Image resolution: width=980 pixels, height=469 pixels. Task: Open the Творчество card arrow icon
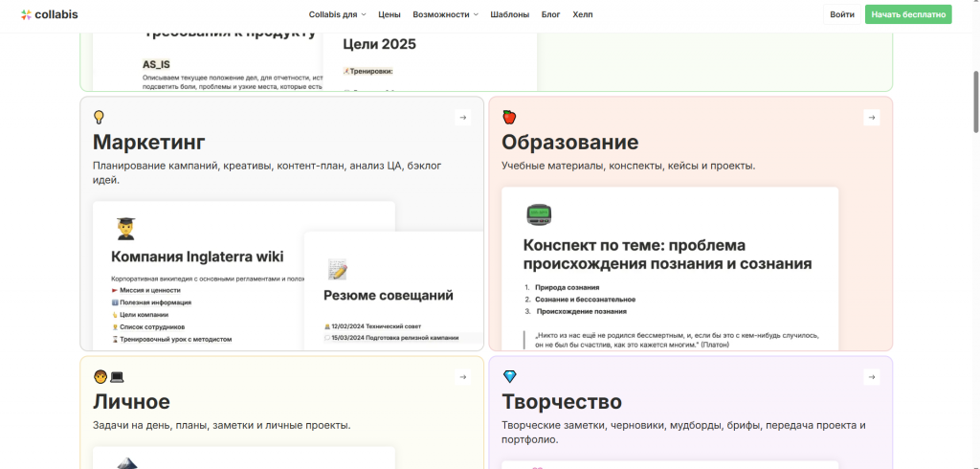click(x=871, y=377)
